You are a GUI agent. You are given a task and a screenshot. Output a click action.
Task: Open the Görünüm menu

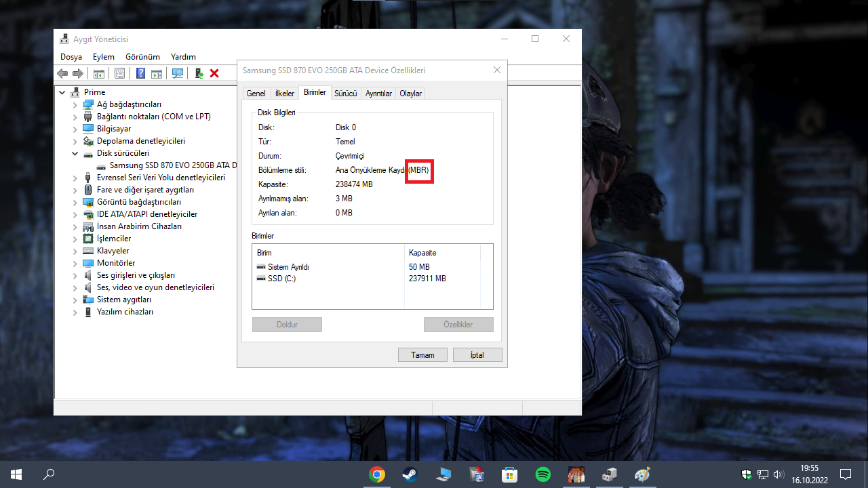tap(142, 57)
